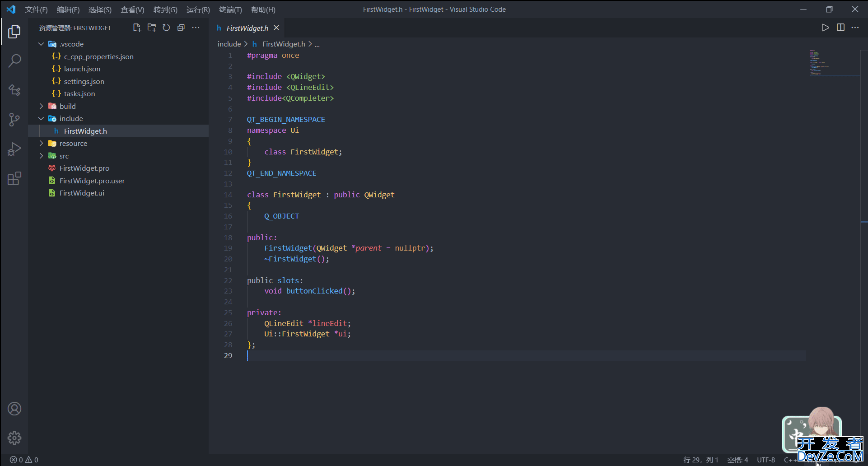Open the 转到(G) menu
868x466 pixels.
[165, 9]
